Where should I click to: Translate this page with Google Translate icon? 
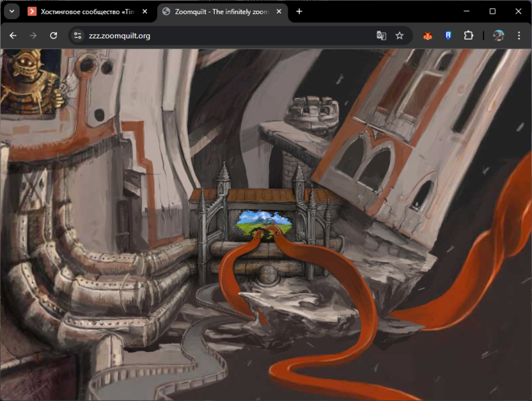point(381,36)
